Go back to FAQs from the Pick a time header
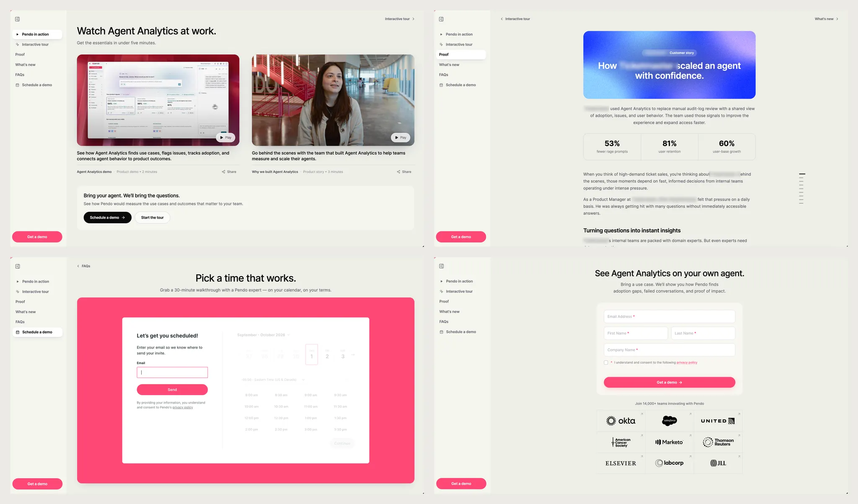858x504 pixels. coord(84,266)
